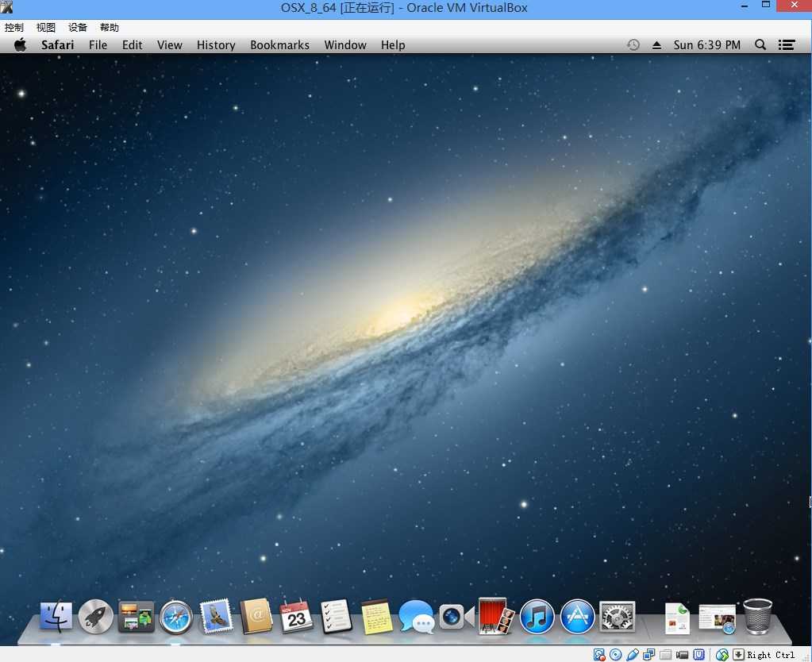Open the Safari History menu
Image resolution: width=812 pixels, height=662 pixels.
(216, 45)
